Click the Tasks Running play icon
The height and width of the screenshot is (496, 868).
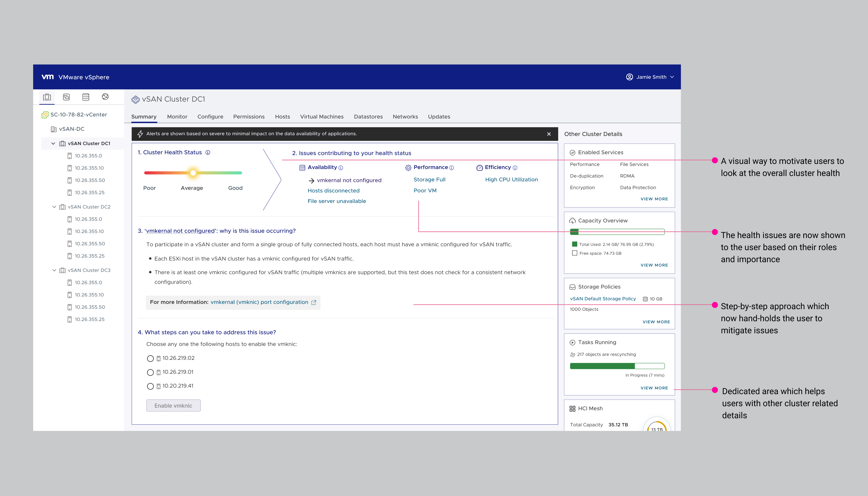(x=572, y=342)
